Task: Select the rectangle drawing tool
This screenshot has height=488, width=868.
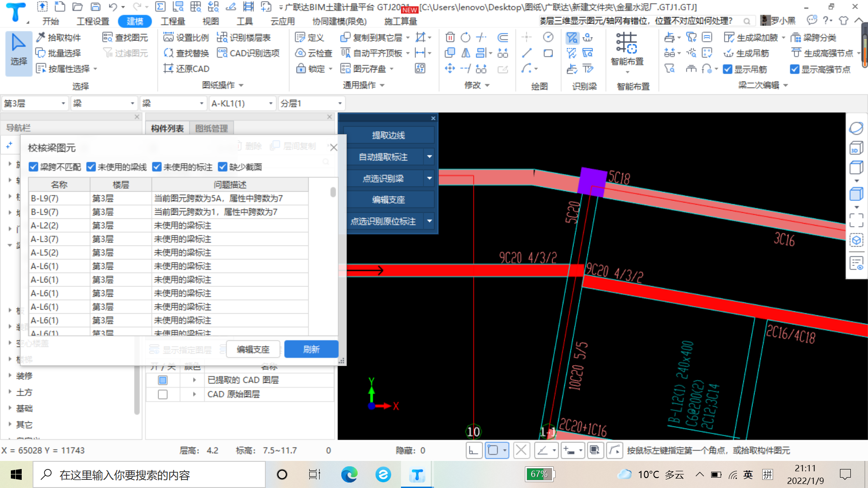Action: click(548, 53)
